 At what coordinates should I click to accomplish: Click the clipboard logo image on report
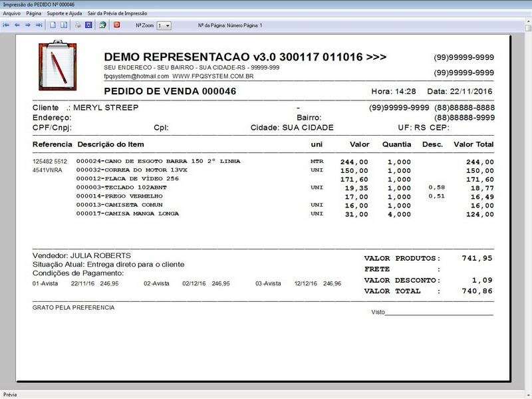coord(58,65)
